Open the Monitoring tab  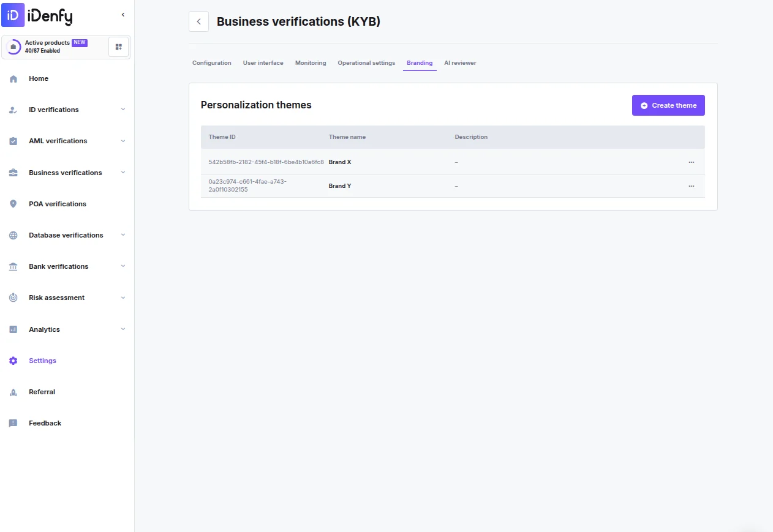point(311,63)
